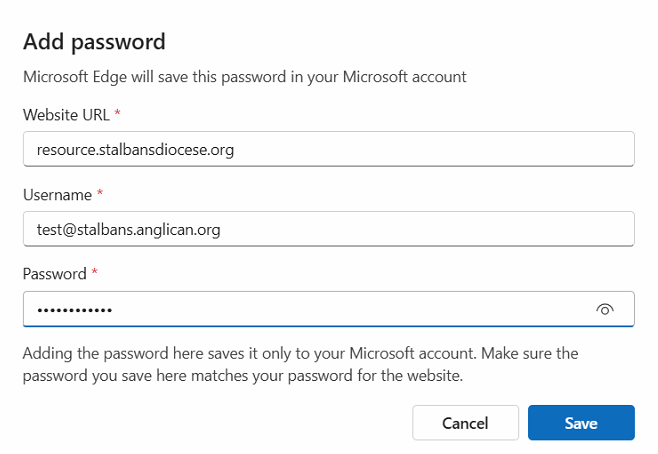Reveal the password with the eye icon

pyautogui.click(x=605, y=310)
